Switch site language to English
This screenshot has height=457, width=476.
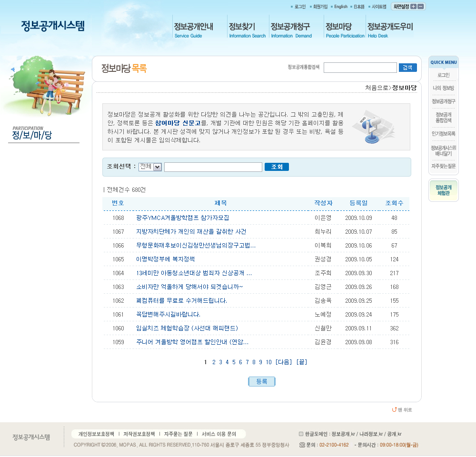point(340,7)
